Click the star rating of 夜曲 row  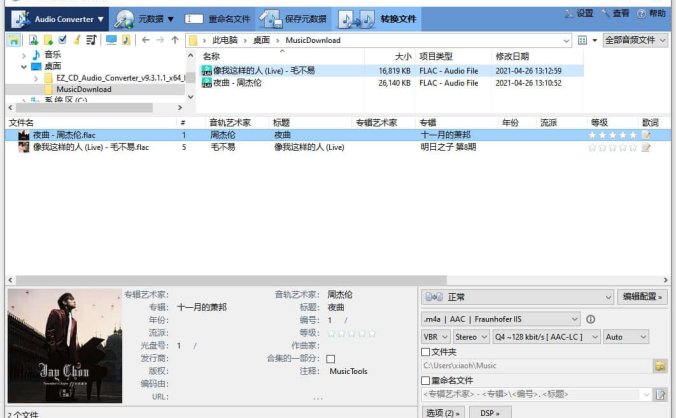(612, 135)
